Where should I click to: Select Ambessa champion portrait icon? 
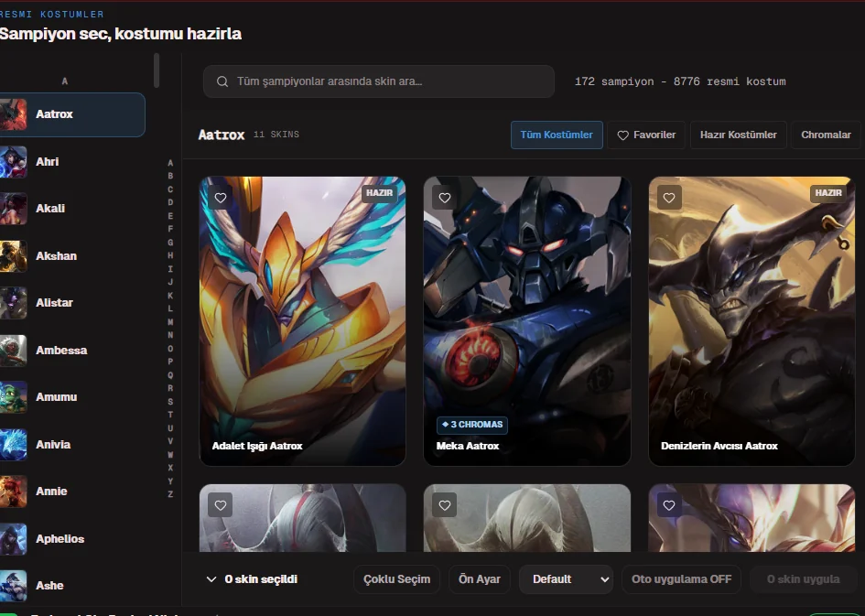point(13,351)
